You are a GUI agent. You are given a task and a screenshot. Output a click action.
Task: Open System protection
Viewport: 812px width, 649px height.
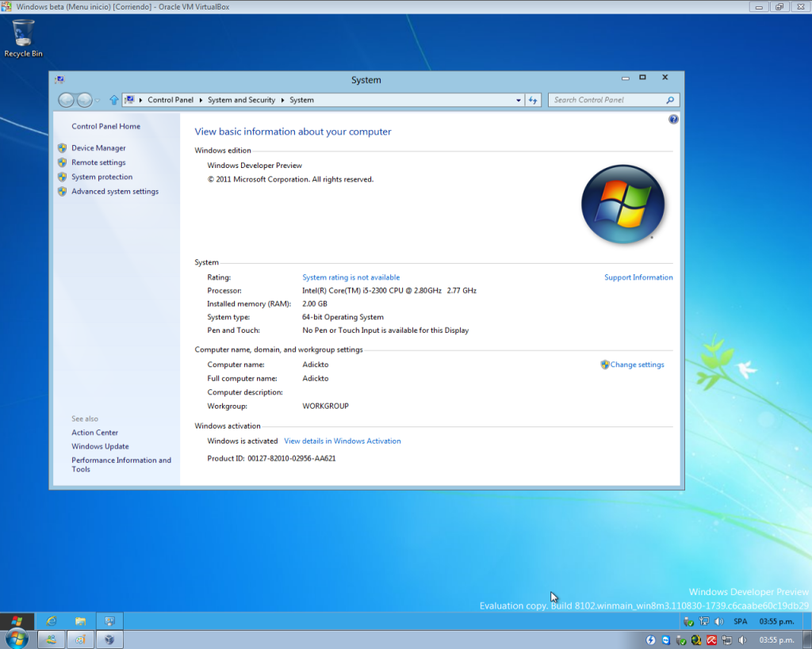point(102,177)
